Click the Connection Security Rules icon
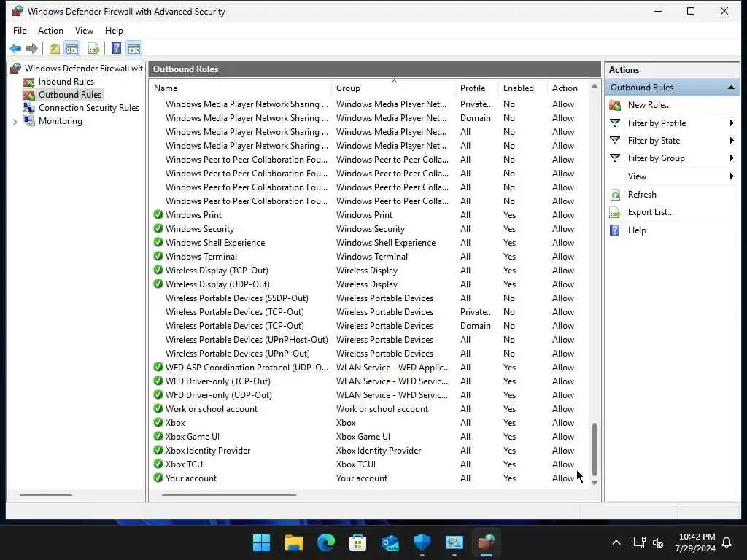 [29, 108]
